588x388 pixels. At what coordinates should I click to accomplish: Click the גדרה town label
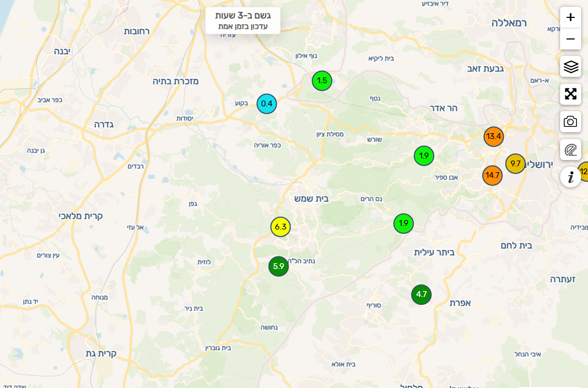104,124
